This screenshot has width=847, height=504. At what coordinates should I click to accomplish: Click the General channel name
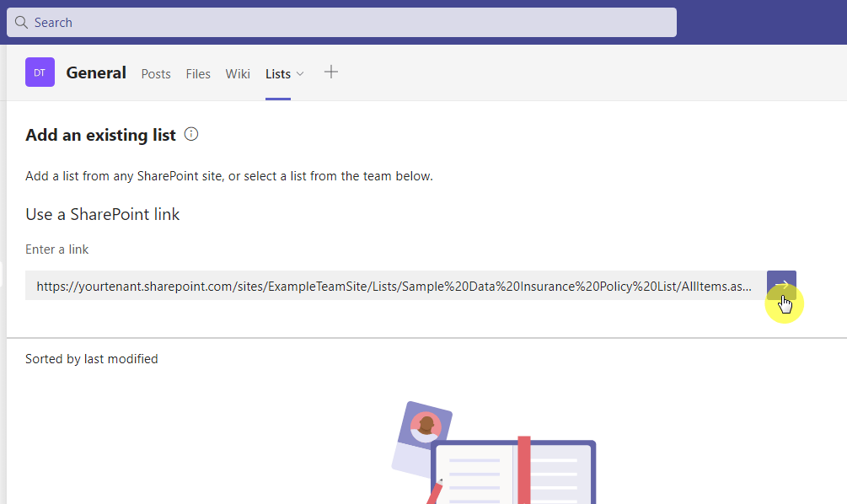tap(96, 72)
